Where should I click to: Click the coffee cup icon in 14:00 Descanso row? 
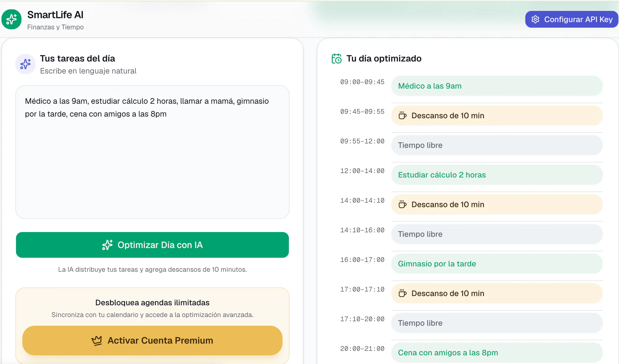coord(403,204)
